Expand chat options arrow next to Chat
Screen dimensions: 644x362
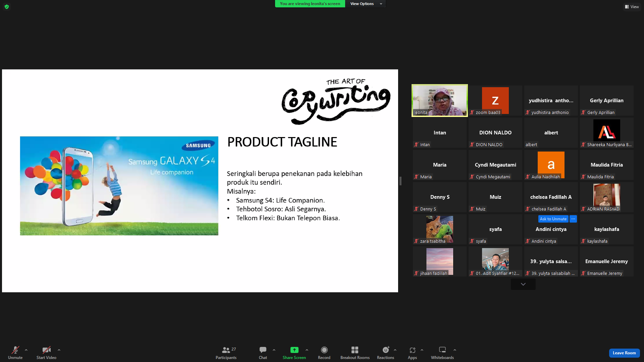[274, 350]
